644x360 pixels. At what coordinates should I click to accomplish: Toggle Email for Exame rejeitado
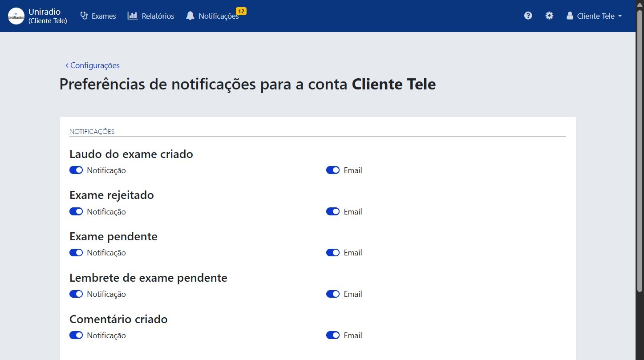(x=332, y=211)
